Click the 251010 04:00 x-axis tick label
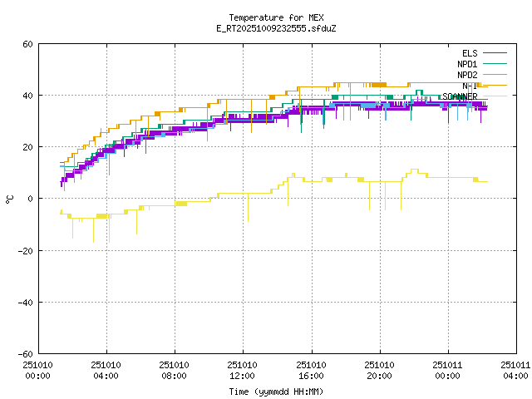Screen dimensions: 532x399 106,370
